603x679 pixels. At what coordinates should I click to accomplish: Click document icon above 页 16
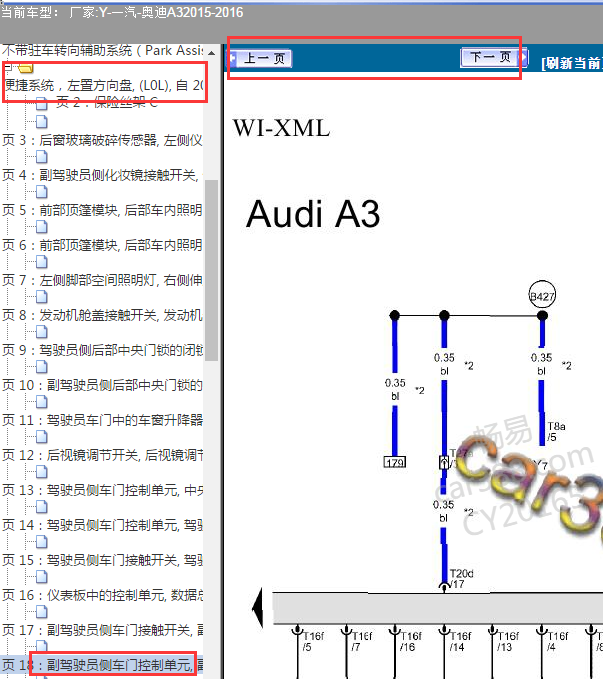click(x=42, y=577)
